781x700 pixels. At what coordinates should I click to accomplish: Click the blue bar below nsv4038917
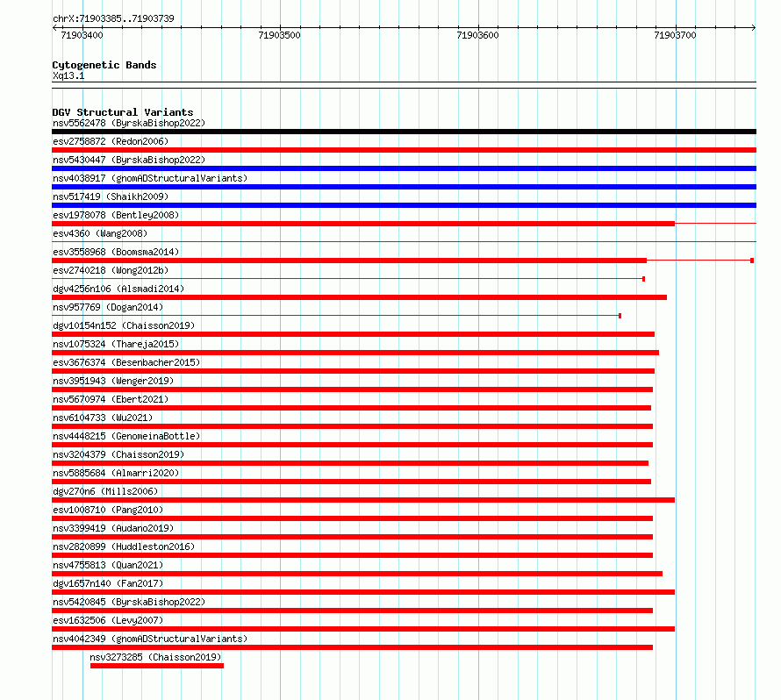pyautogui.click(x=404, y=187)
